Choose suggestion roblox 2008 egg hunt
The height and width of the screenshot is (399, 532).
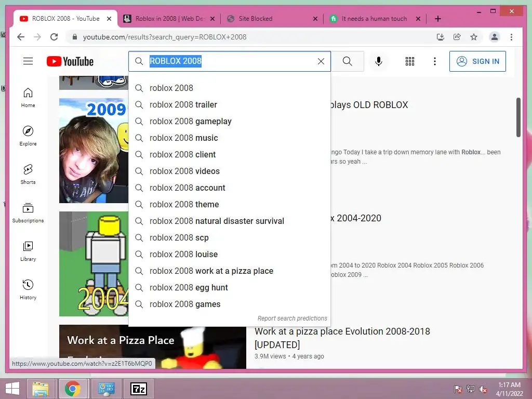coord(230,287)
